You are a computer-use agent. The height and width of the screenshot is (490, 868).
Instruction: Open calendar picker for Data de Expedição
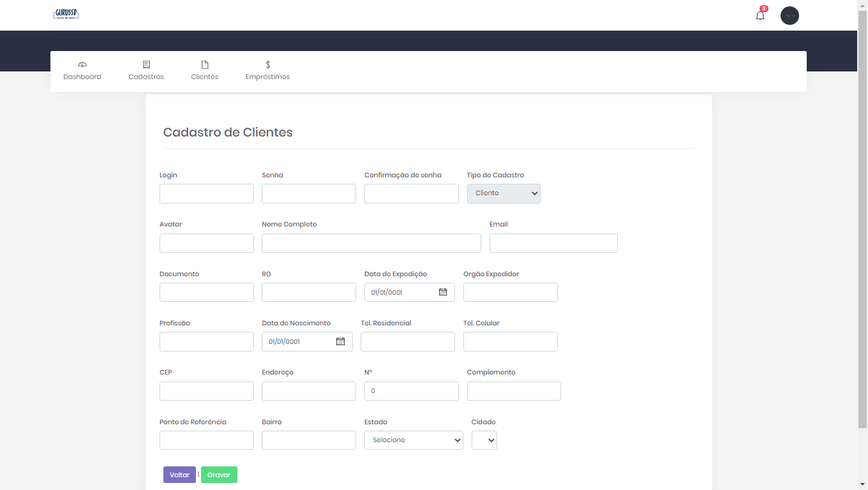point(443,292)
